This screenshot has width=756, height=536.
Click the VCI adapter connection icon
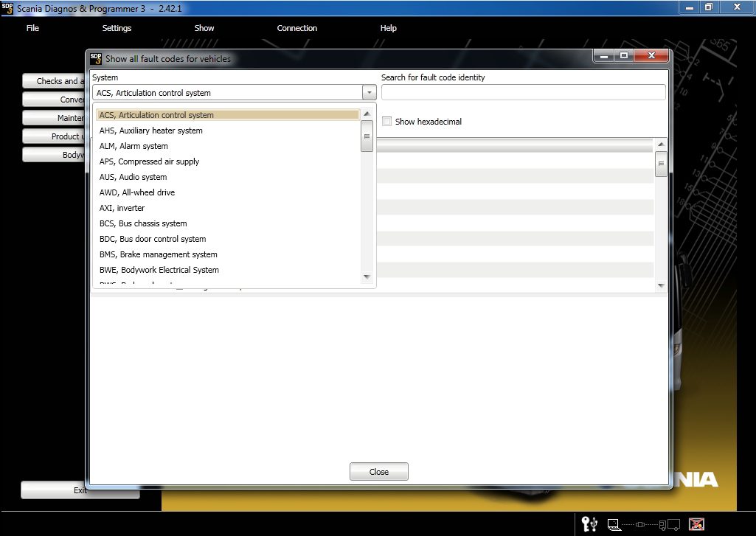(x=640, y=524)
